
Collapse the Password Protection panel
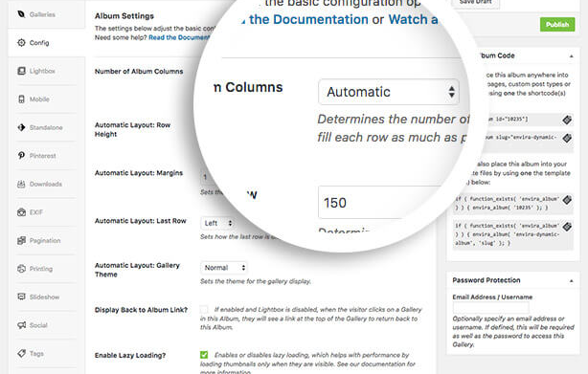pyautogui.click(x=571, y=281)
